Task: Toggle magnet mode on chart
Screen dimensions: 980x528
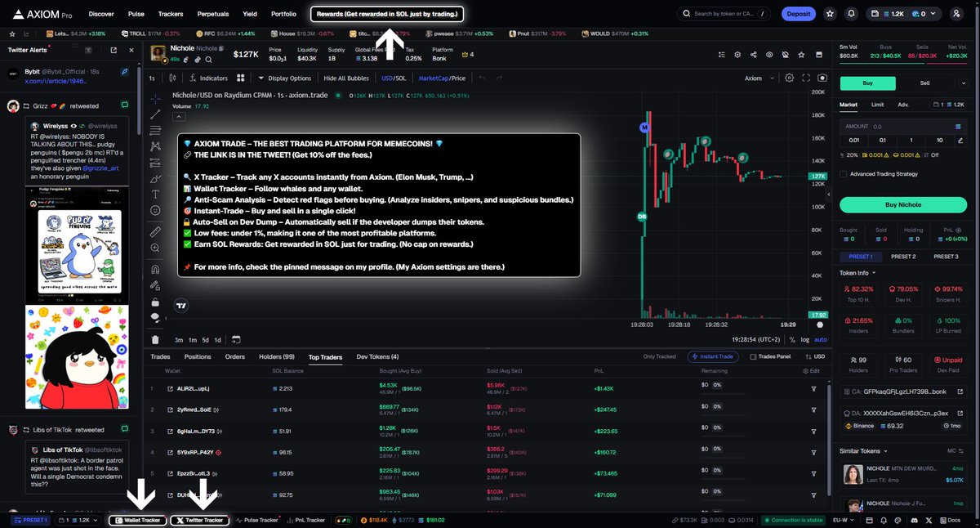Action: point(155,270)
